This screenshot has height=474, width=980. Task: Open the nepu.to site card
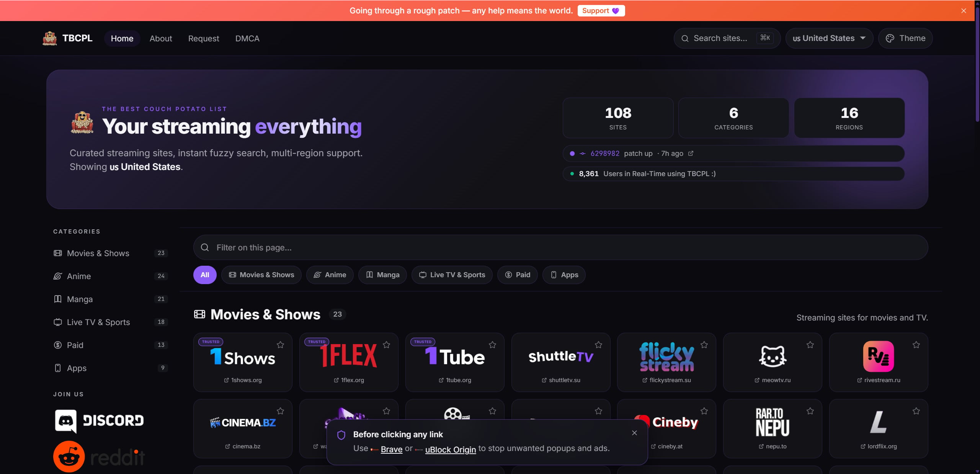773,428
